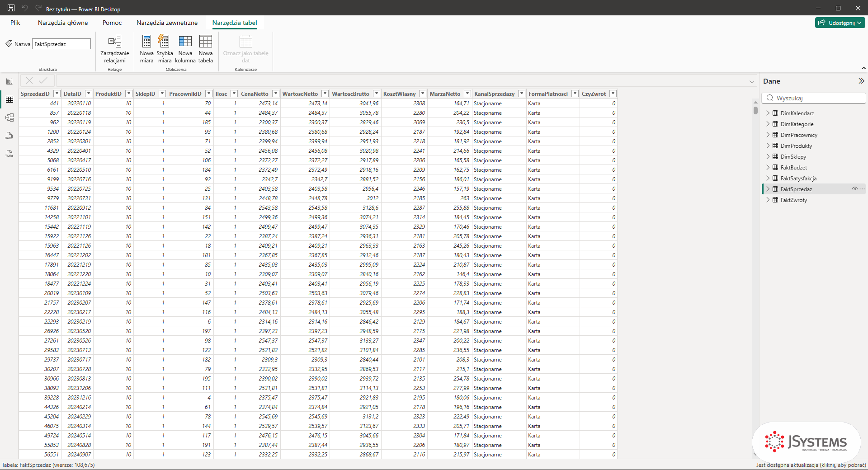Click the Redo arrow in title bar
Viewport: 868px width, 470px height.
coord(38,8)
